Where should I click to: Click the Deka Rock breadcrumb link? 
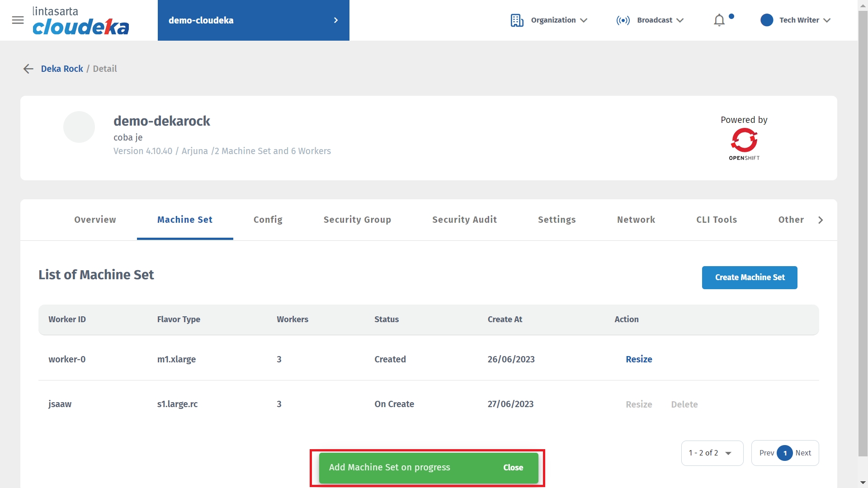click(62, 69)
